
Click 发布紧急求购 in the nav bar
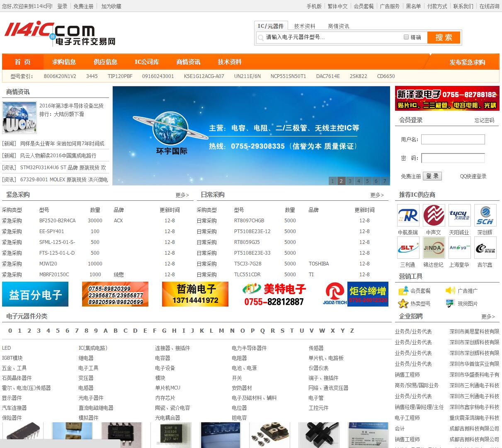pos(467,62)
